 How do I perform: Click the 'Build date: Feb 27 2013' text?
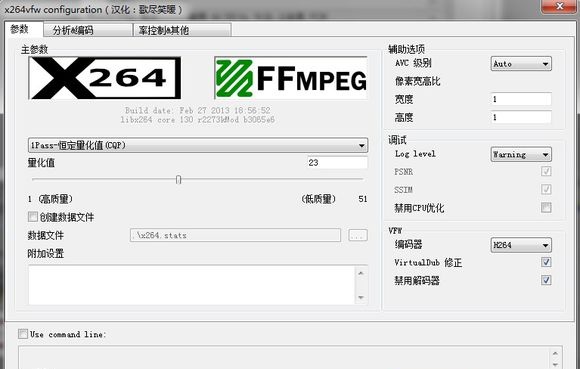coord(198,110)
